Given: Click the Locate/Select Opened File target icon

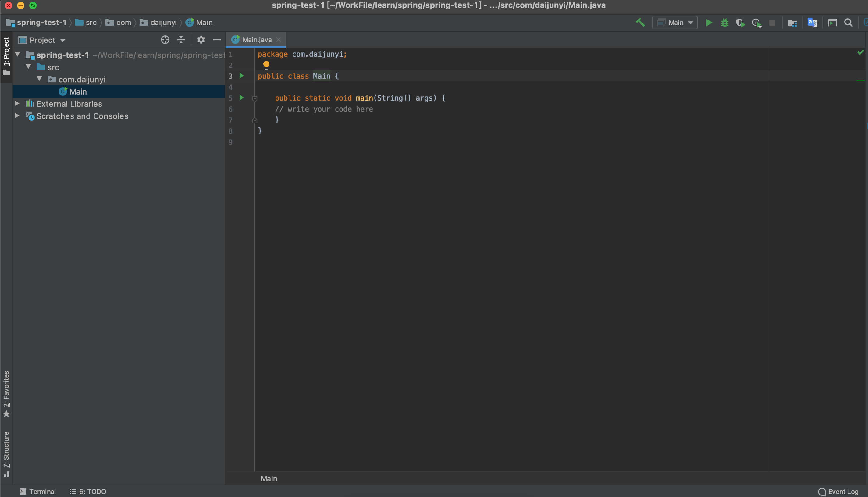Looking at the screenshot, I should pos(165,40).
